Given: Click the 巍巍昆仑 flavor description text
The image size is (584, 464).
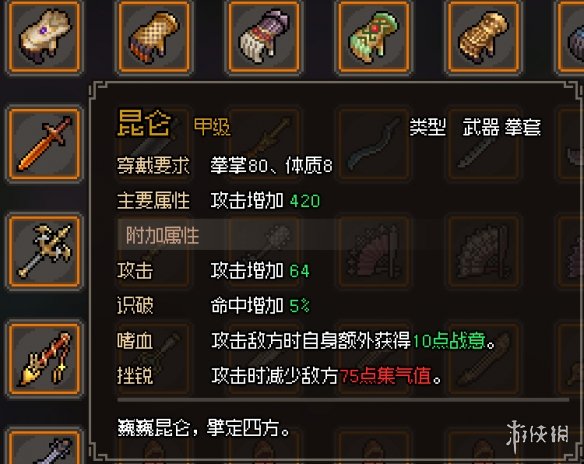Looking at the screenshot, I should pos(204,428).
